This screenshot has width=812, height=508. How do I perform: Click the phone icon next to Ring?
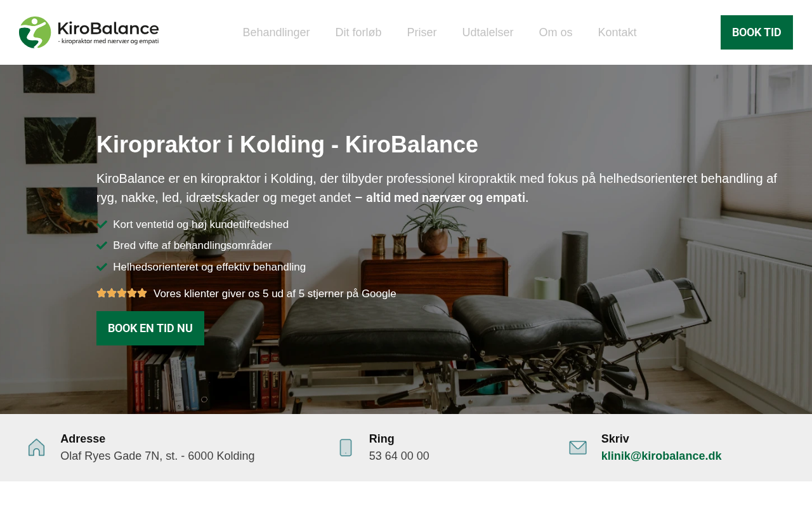coord(346,448)
